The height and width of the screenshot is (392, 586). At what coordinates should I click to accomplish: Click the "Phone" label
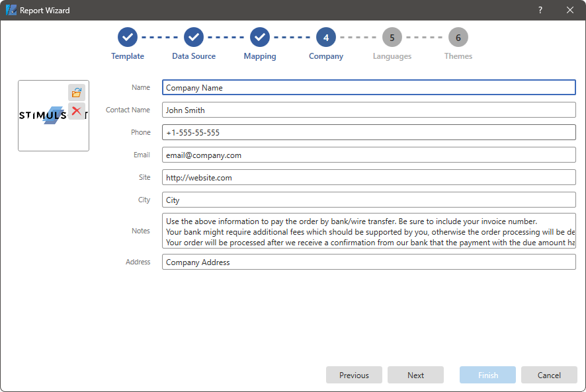(x=140, y=132)
